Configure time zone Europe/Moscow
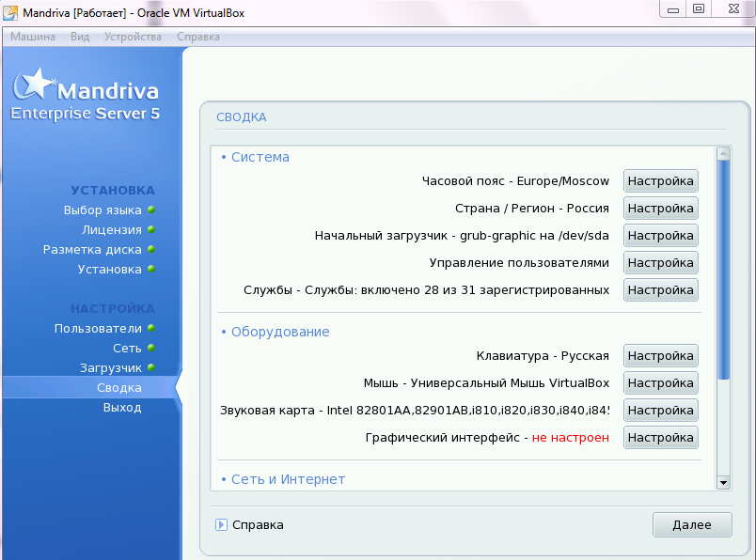756x560 pixels. tap(660, 181)
